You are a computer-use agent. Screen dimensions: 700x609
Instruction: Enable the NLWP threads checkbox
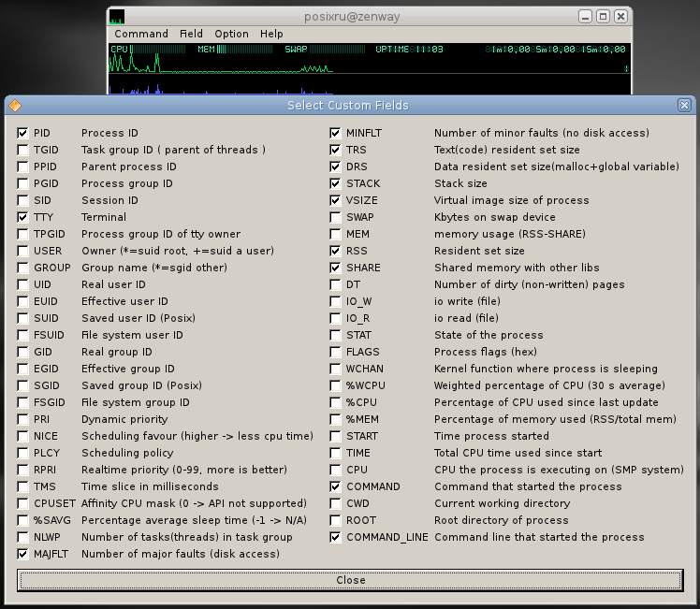(x=22, y=537)
